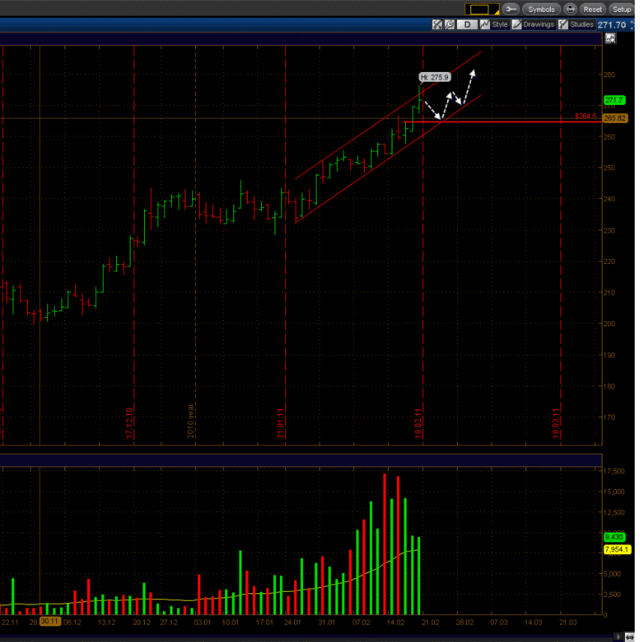Expand the Studies menu

(582, 24)
